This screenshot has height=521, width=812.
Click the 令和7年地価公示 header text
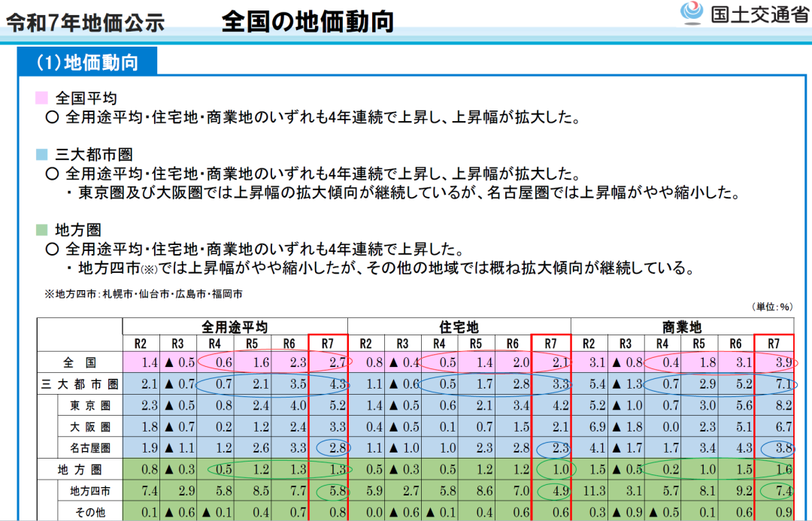click(x=85, y=23)
